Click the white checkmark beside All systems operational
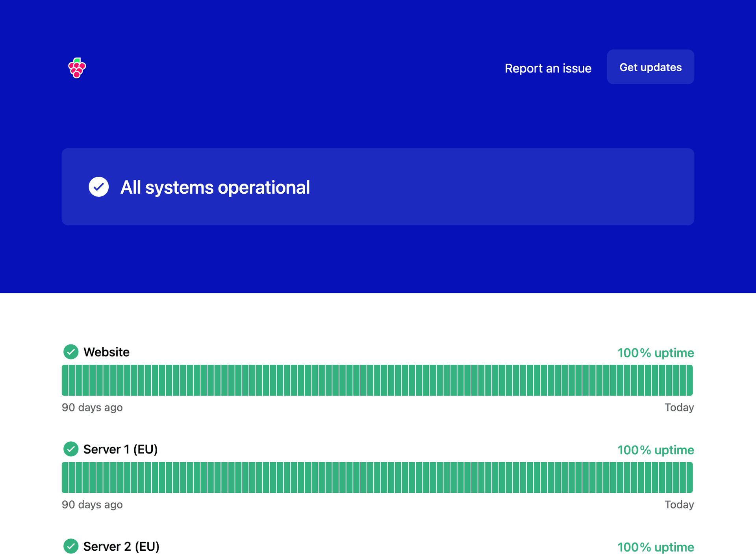The width and height of the screenshot is (756, 557). click(98, 187)
